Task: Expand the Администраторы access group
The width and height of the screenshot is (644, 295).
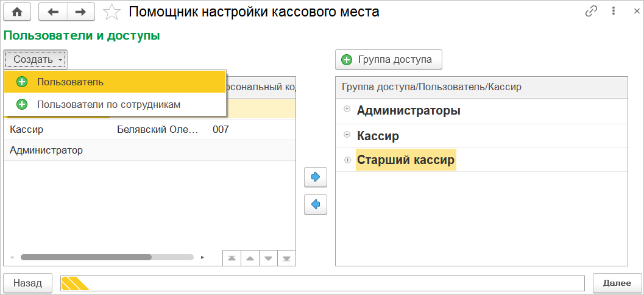Action: [347, 109]
